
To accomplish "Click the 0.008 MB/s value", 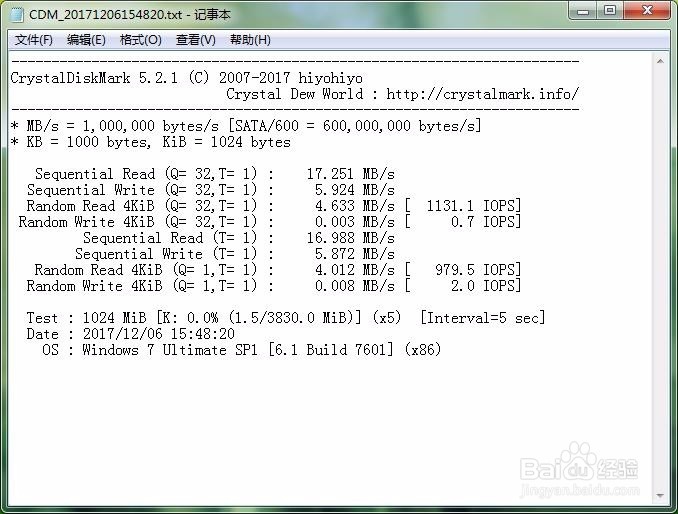I will coord(355,286).
